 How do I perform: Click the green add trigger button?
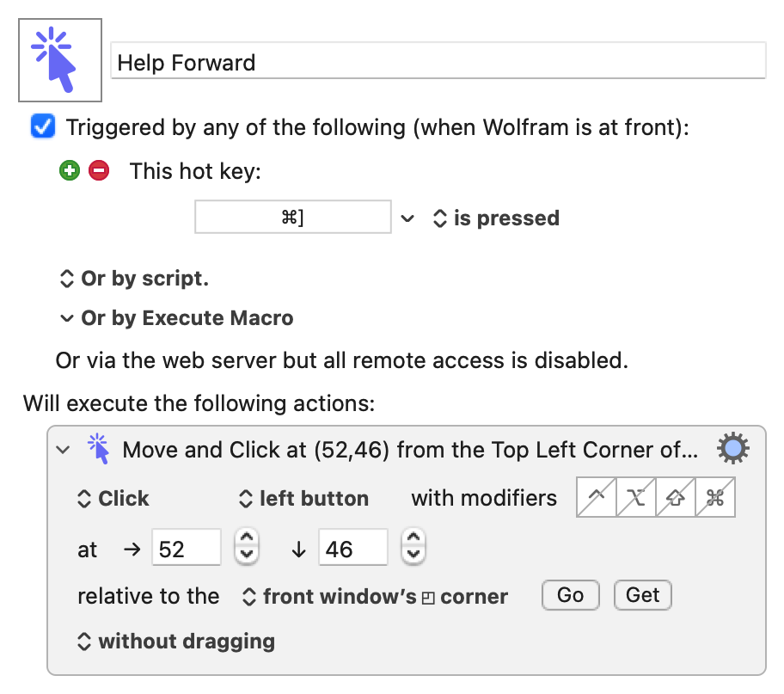coord(69,171)
